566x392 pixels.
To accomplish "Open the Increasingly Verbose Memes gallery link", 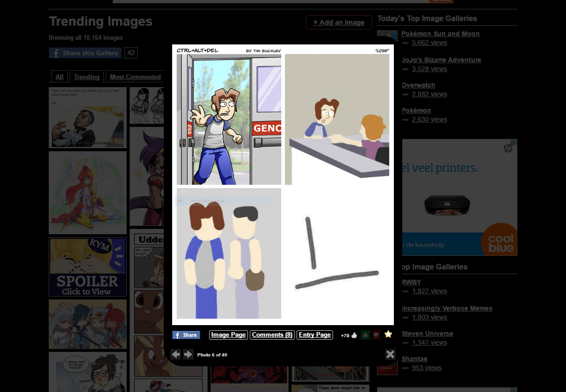I will coord(447,308).
